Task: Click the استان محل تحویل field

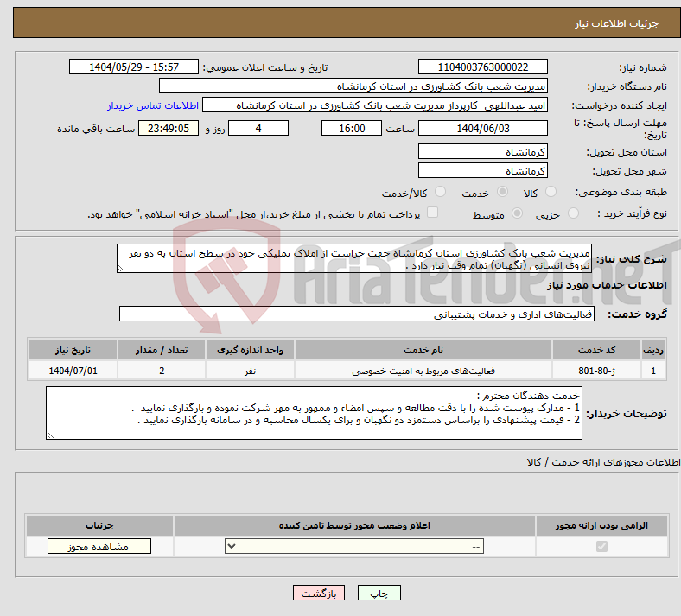Action: pyautogui.click(x=482, y=151)
